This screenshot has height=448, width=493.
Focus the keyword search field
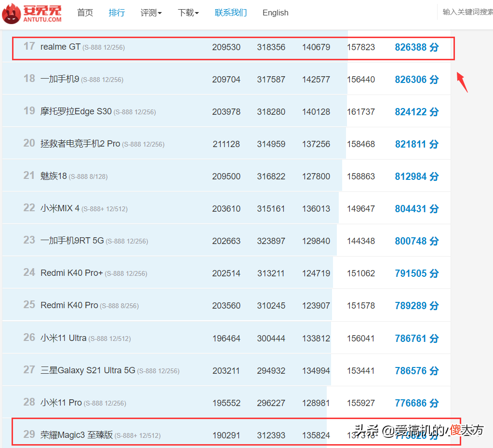(467, 12)
